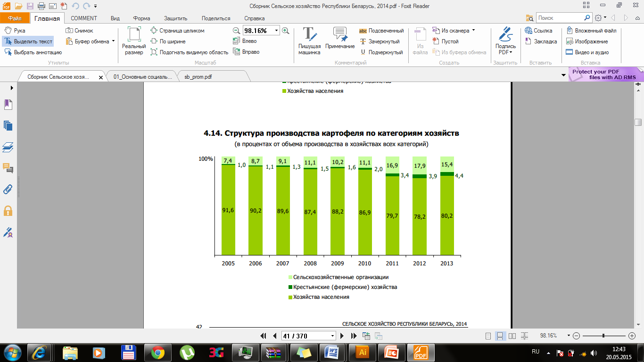This screenshot has height=362, width=644.
Task: Click Protect your PDF files banner
Action: click(x=605, y=74)
